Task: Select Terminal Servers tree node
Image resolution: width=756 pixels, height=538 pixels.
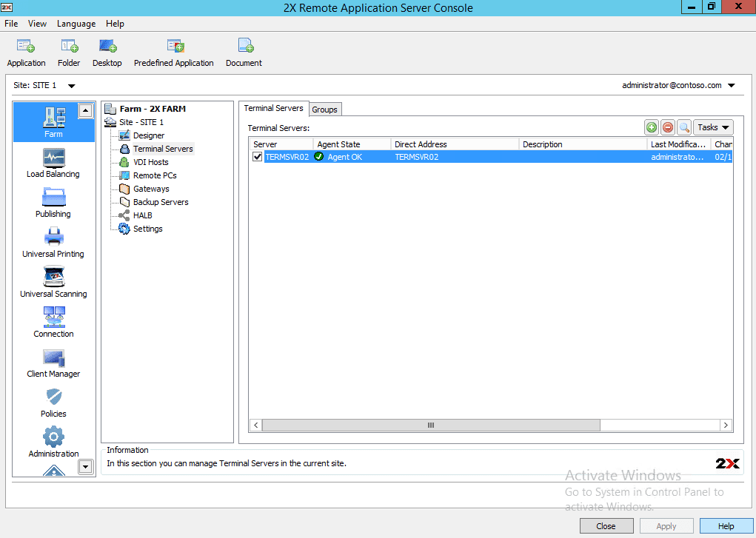Action: (x=163, y=149)
